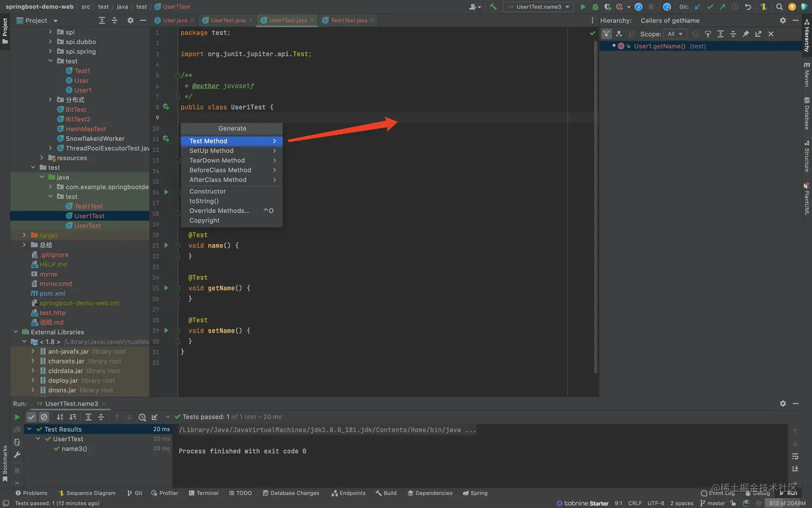
Task: Expand the target folder
Action: click(x=24, y=235)
